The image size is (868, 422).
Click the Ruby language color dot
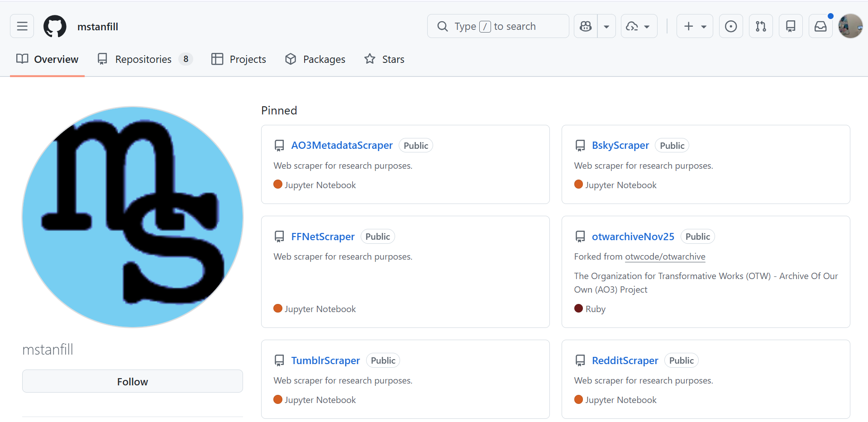tap(578, 308)
